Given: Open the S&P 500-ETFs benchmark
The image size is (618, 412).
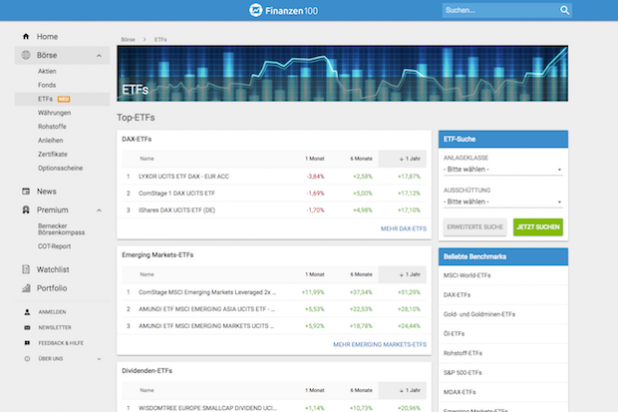Looking at the screenshot, I should point(503,373).
